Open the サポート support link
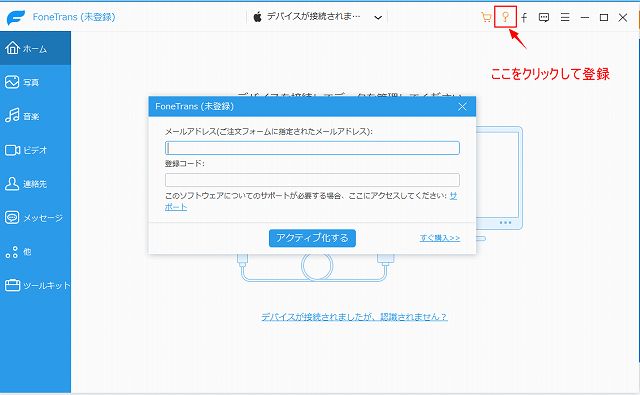The image size is (640, 395). tap(176, 207)
